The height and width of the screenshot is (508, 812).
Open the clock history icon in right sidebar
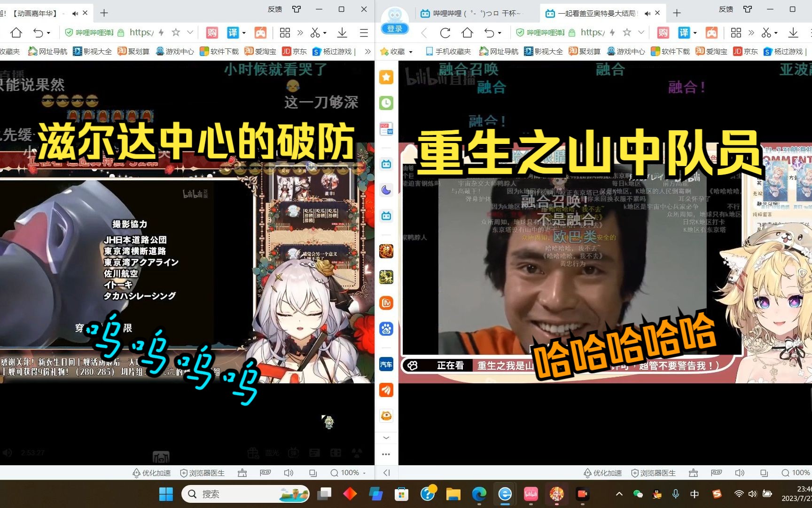tap(386, 103)
